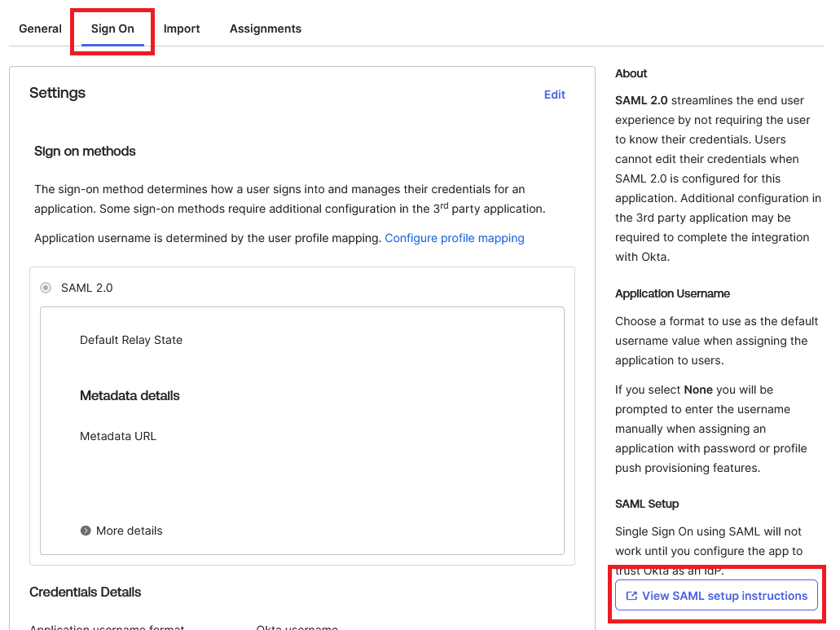Open the General tab

pos(40,29)
